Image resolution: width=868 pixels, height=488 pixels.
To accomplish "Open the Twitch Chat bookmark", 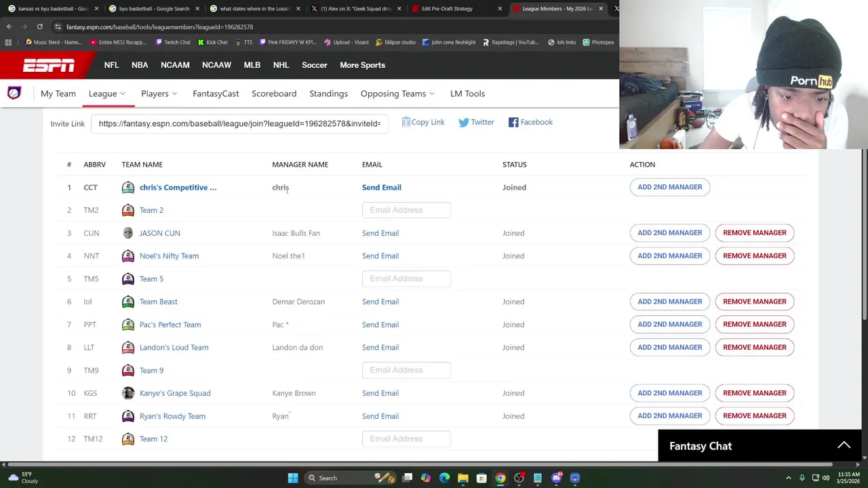I will (172, 42).
